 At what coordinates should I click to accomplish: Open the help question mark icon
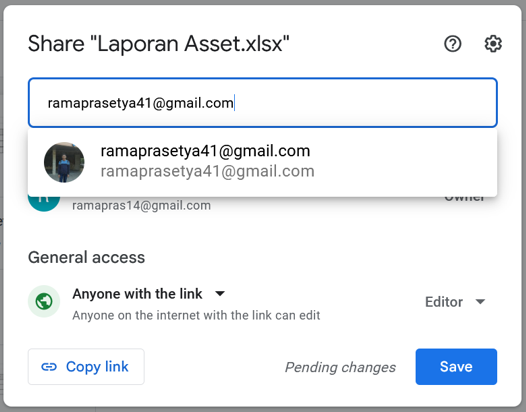[x=453, y=44]
